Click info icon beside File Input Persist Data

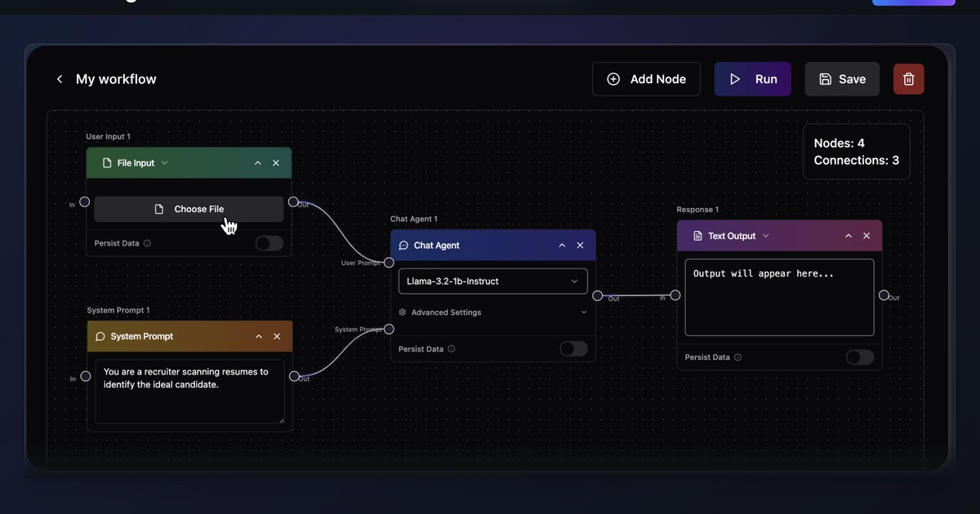(x=147, y=243)
